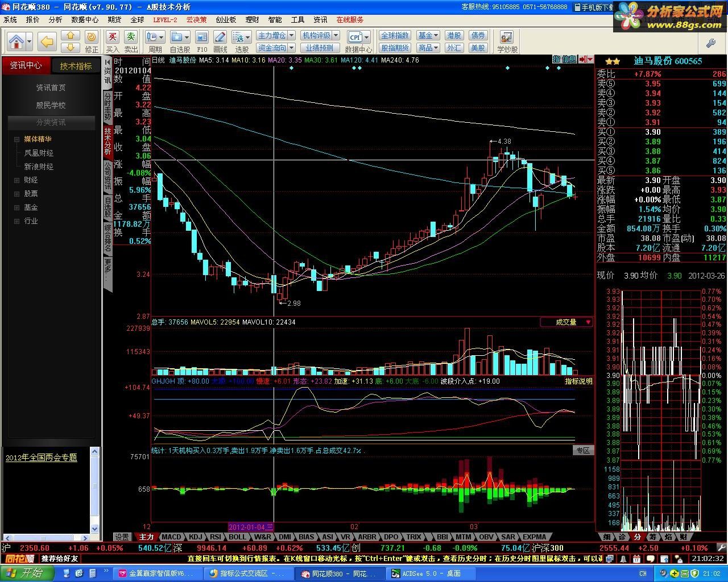Select the 主力 indicator tab
The image size is (728, 582).
pyautogui.click(x=146, y=537)
